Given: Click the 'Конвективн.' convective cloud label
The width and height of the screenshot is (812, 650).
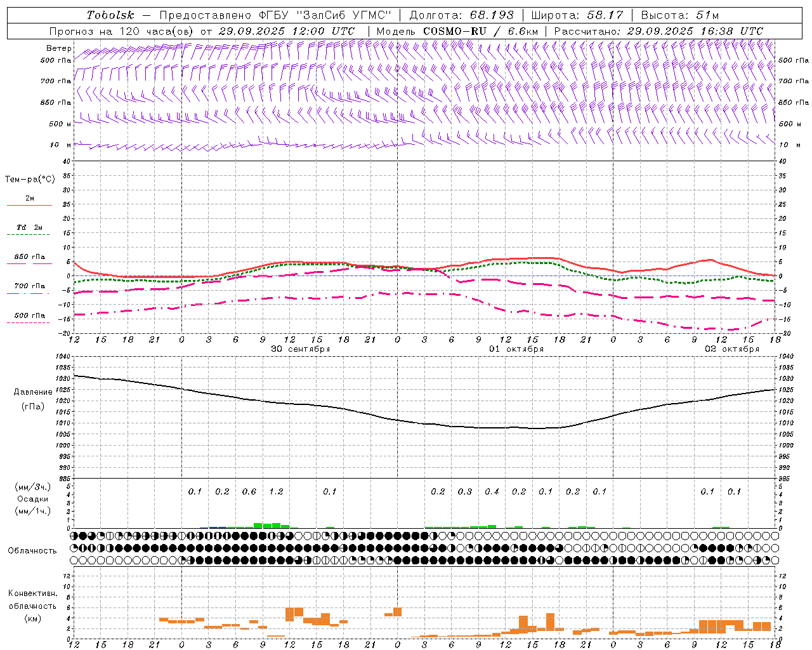Looking at the screenshot, I should (32, 594).
